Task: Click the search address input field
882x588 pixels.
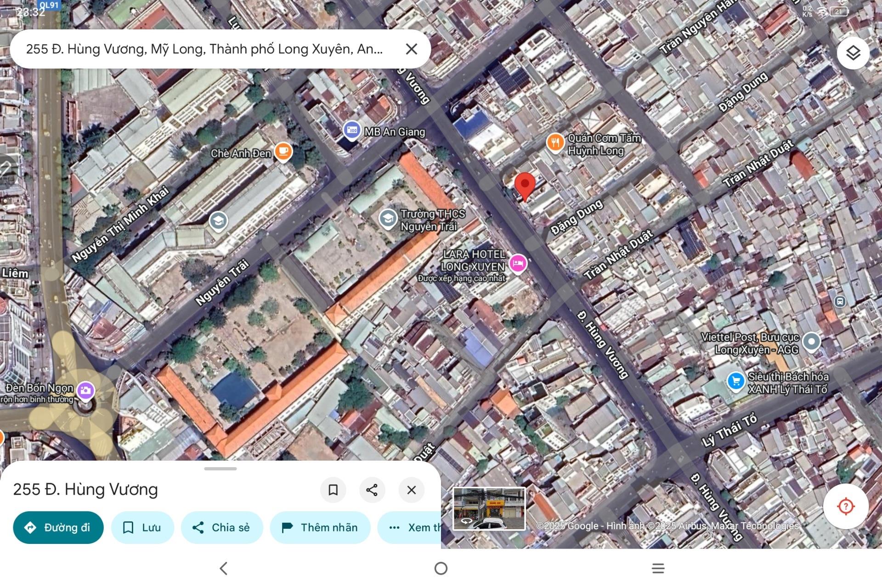Action: pos(204,49)
